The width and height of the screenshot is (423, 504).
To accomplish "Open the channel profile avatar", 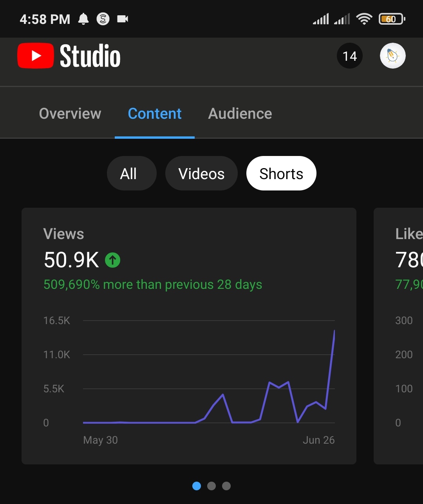I will [x=392, y=56].
